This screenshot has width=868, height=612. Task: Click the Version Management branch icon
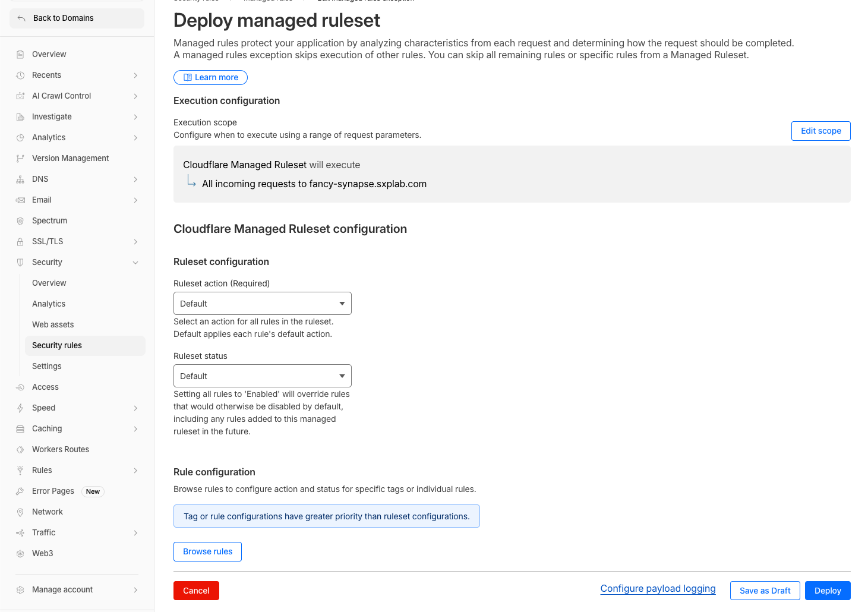tap(20, 158)
